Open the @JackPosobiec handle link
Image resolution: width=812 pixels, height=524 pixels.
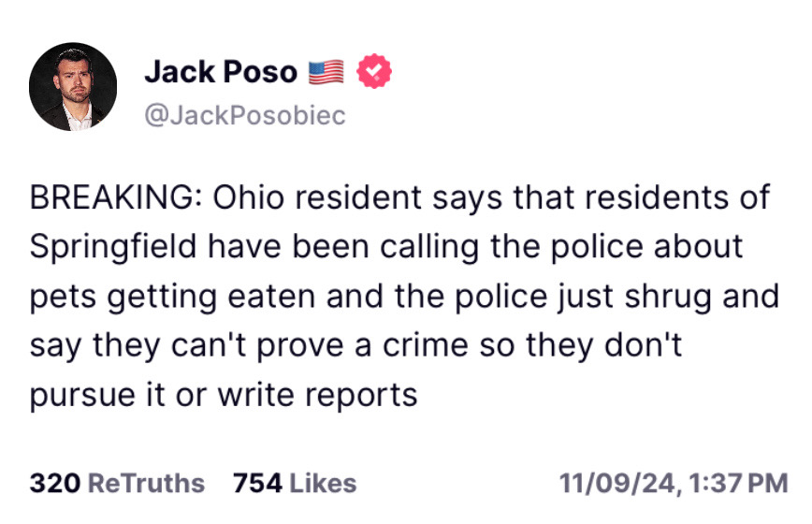click(x=244, y=115)
